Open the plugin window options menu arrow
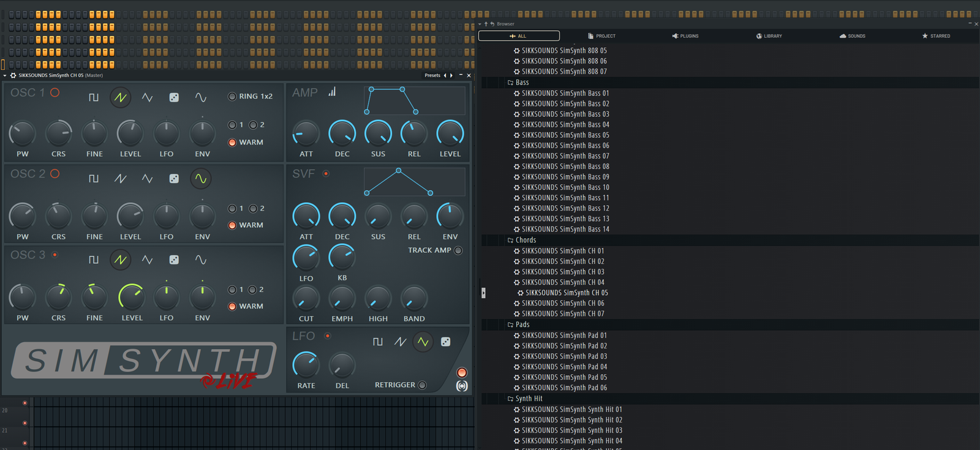 [x=5, y=75]
